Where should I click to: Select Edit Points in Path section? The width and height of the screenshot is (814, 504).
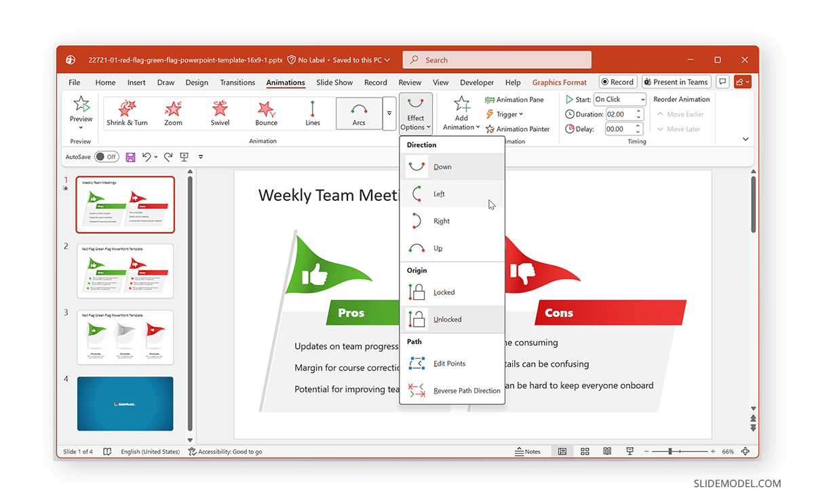(449, 364)
